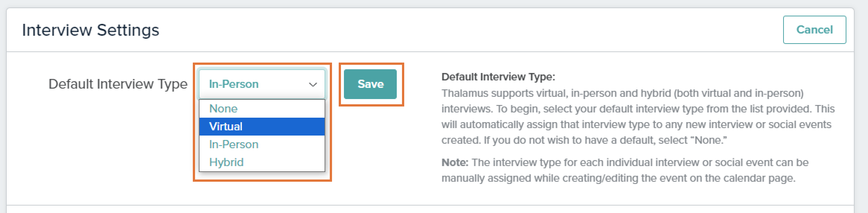Click the word Thalamus in the help text
Screen dimensions: 868x213
[x=465, y=93]
